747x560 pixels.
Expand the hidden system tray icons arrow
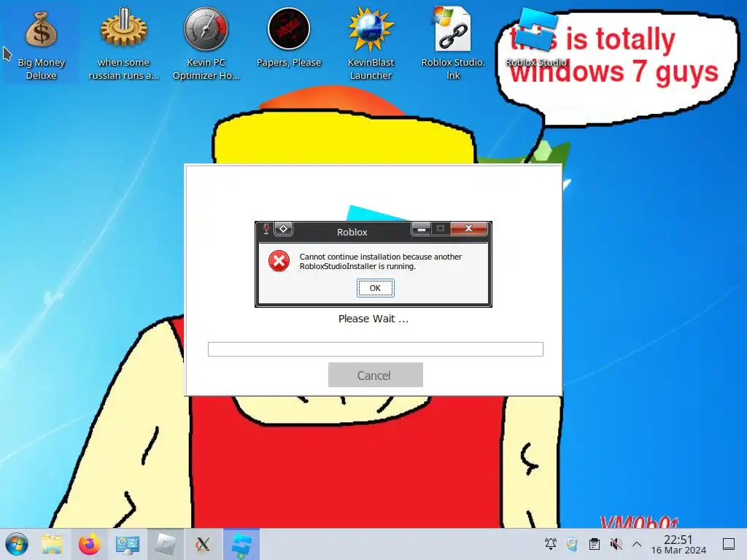[x=637, y=544]
